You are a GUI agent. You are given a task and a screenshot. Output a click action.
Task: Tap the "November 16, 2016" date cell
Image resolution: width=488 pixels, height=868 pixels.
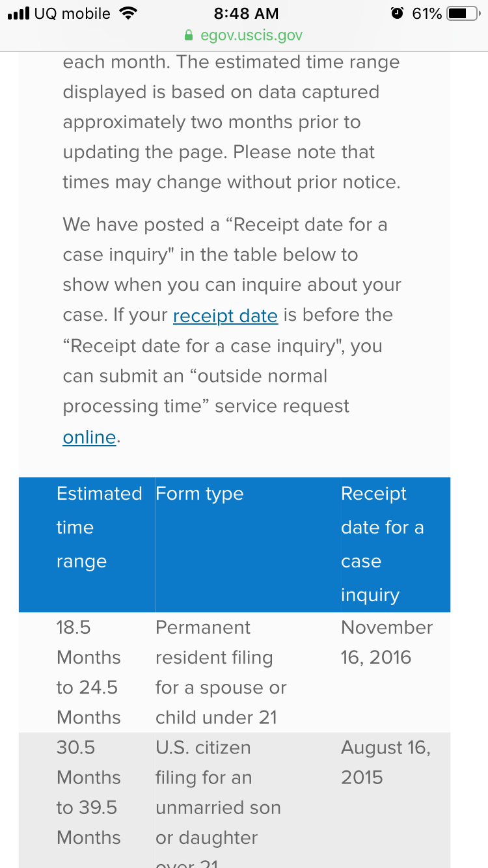pos(387,642)
